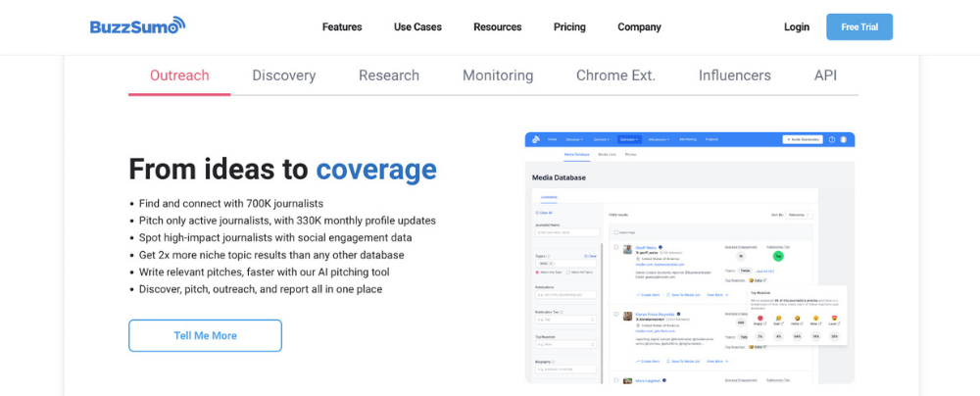This screenshot has width=980, height=396.
Task: Click the help question mark icon
Action: point(832,139)
